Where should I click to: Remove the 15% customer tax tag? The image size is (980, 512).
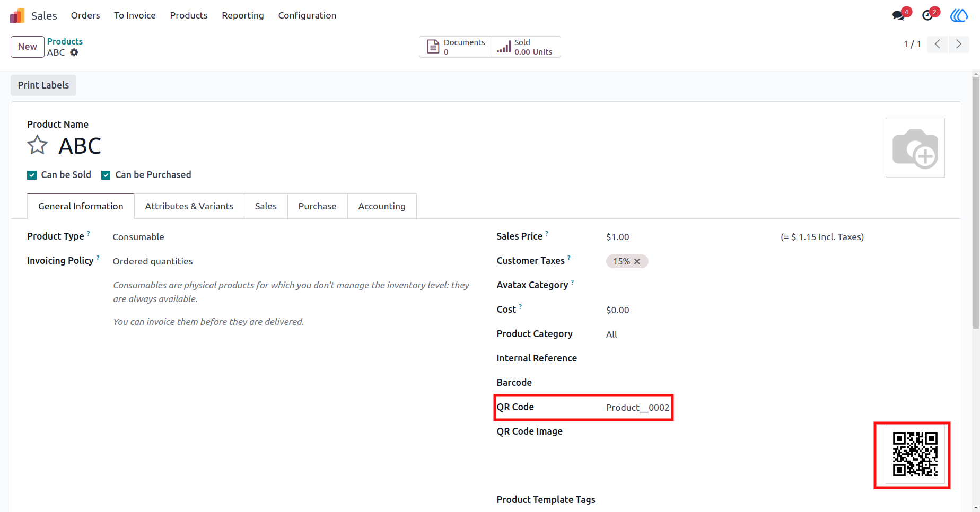pyautogui.click(x=637, y=261)
